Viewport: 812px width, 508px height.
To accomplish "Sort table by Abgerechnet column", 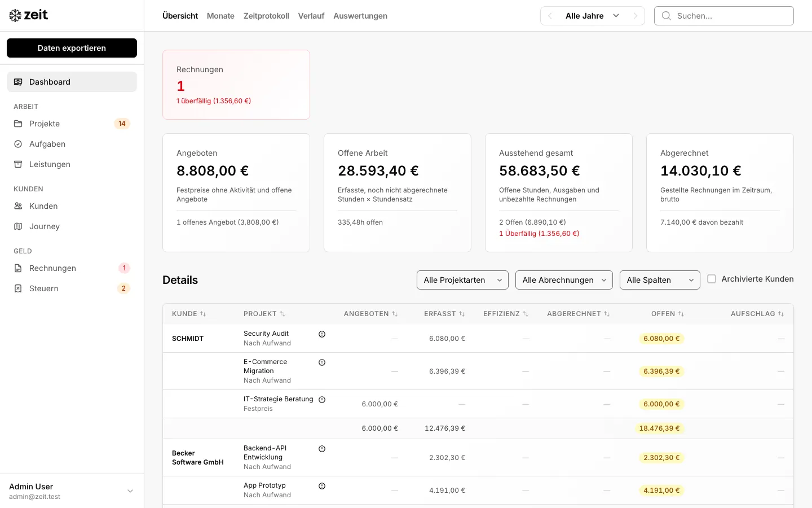I will tap(579, 314).
